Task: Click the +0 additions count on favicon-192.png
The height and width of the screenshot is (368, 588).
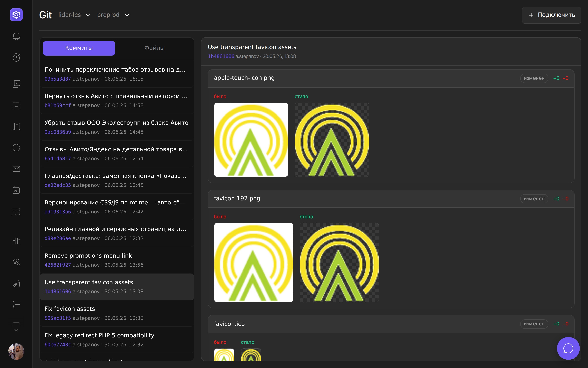Action: [x=556, y=199]
